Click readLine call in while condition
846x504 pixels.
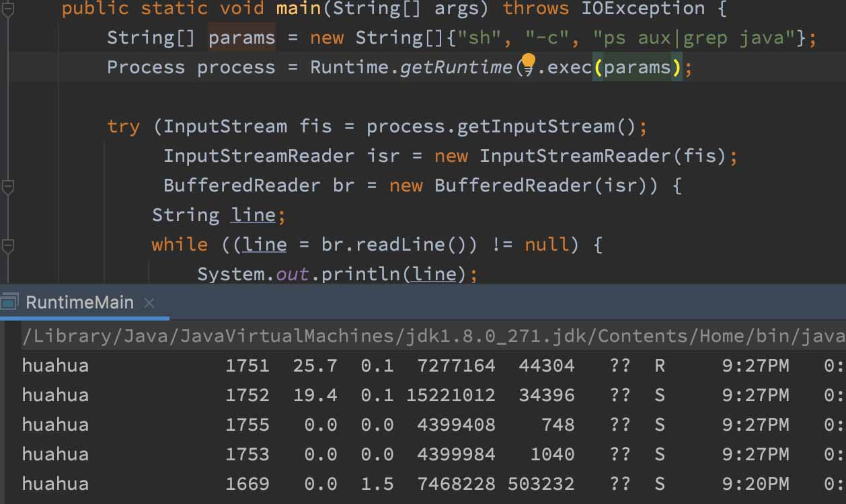click(x=404, y=245)
